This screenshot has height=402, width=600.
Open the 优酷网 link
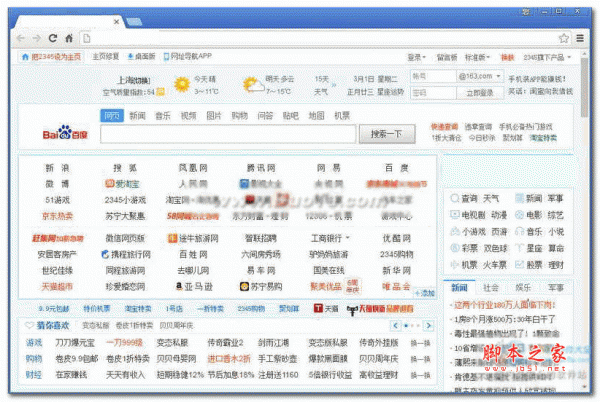point(397,238)
